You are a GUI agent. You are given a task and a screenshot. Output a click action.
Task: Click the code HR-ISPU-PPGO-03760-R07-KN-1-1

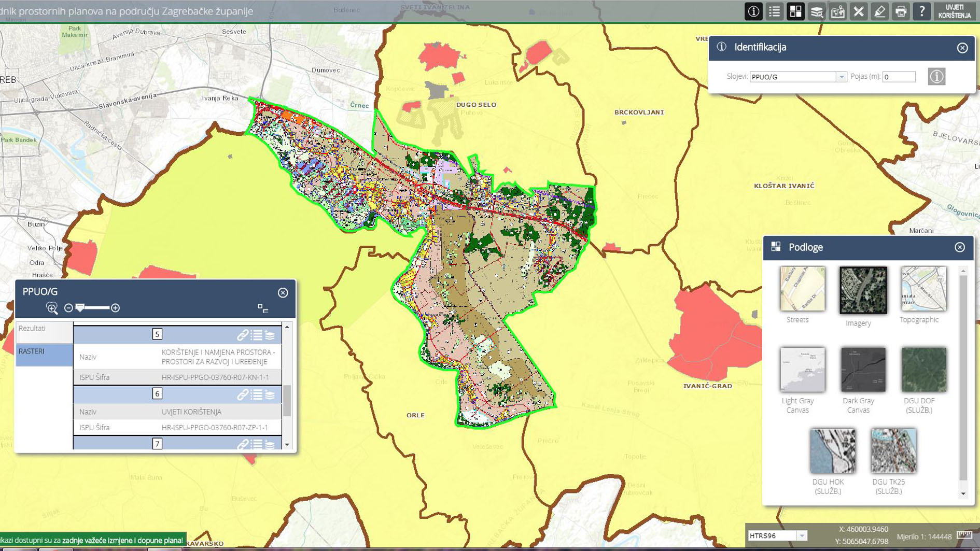(x=215, y=377)
